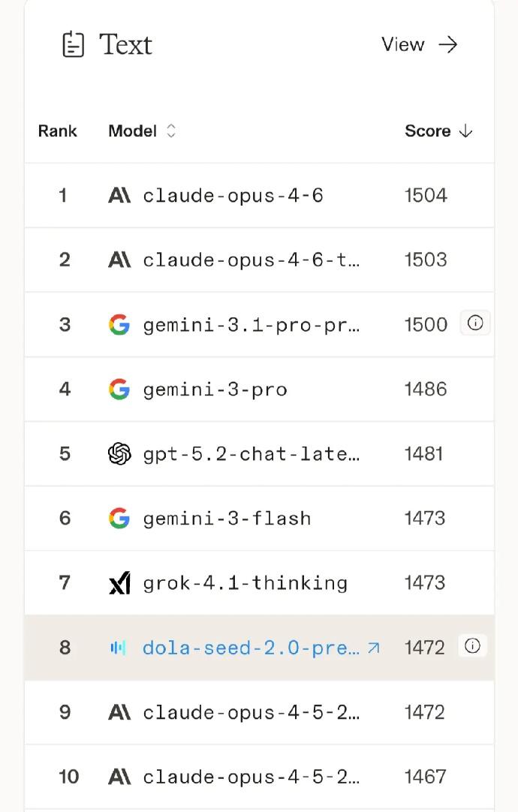The image size is (518, 812).
Task: Select the claude-opus-4-6 row
Action: 233,196
